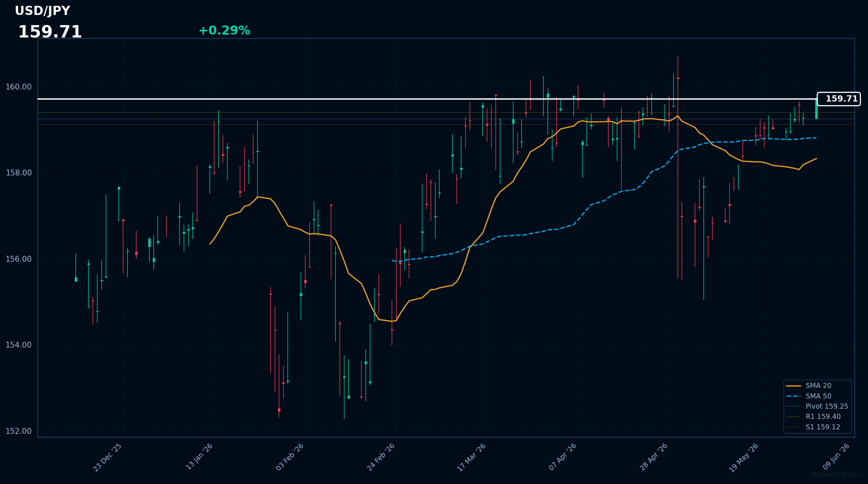Click the large 159.71 price readout

(x=50, y=32)
